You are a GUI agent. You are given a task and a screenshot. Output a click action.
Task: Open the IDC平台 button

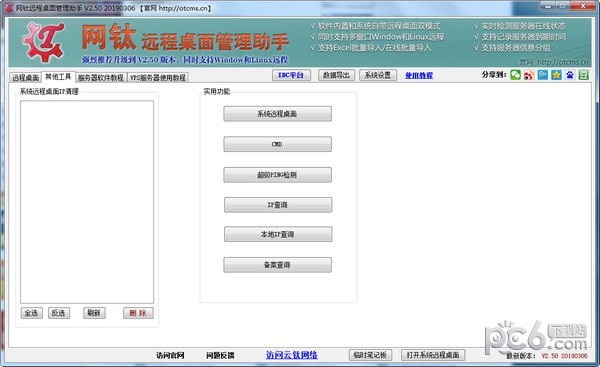[291, 75]
